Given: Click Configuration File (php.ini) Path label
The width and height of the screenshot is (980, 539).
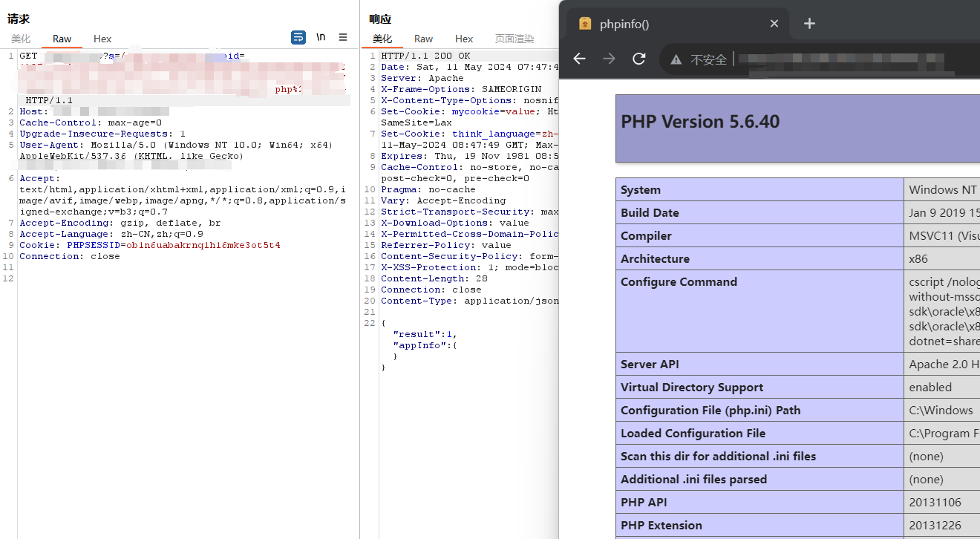Looking at the screenshot, I should tap(710, 411).
